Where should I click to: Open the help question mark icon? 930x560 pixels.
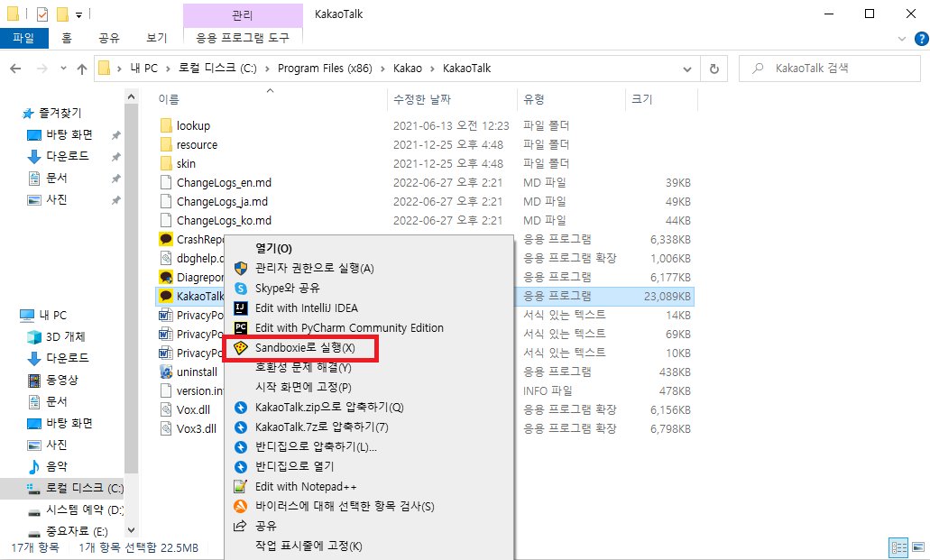pyautogui.click(x=922, y=39)
